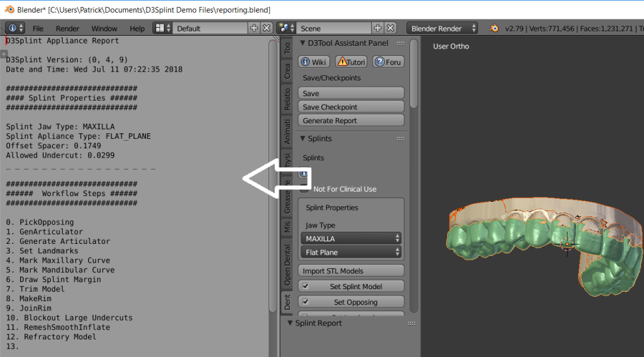644x357 pixels.
Task: Collapse the Splint Report panel
Action: click(290, 323)
